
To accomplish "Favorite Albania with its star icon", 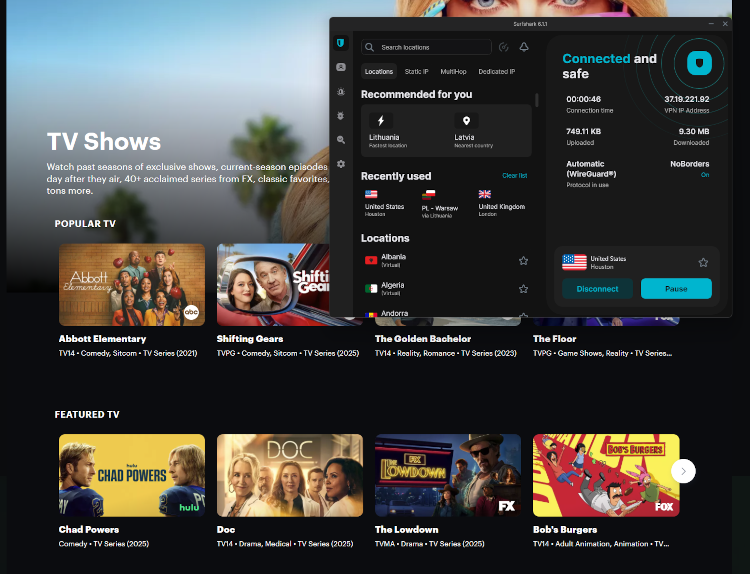I will (523, 261).
